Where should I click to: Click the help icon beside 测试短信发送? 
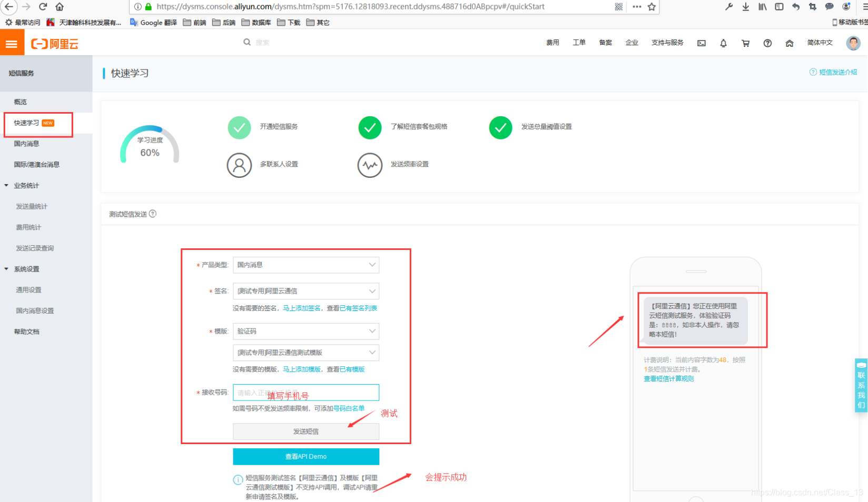point(153,214)
